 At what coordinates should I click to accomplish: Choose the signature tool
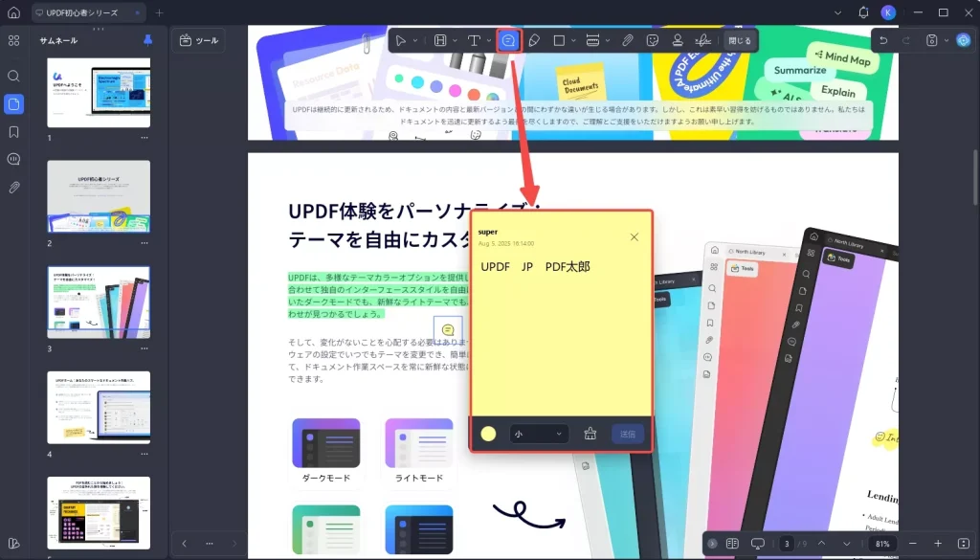click(702, 40)
